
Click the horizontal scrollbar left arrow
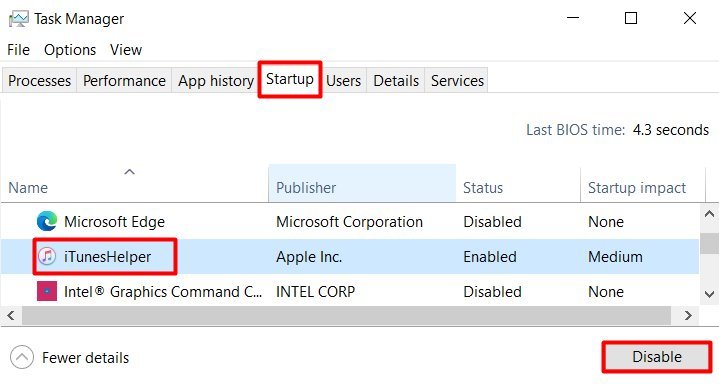click(11, 316)
